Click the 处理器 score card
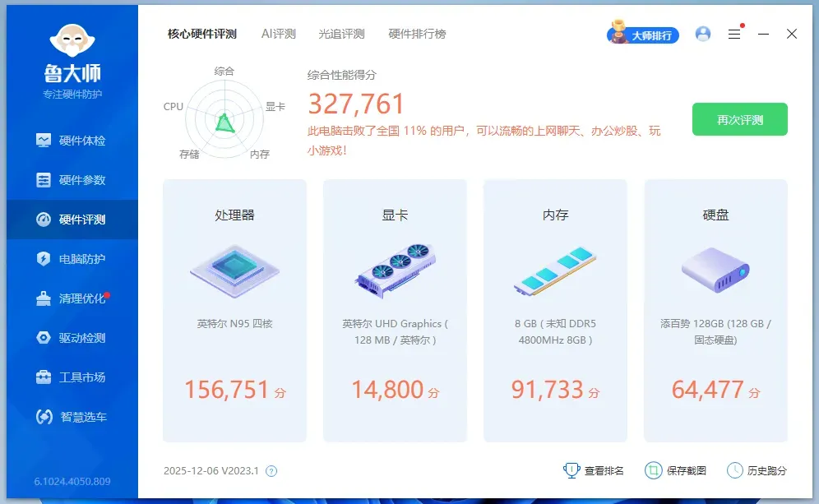This screenshot has height=504, width=819. (234, 311)
